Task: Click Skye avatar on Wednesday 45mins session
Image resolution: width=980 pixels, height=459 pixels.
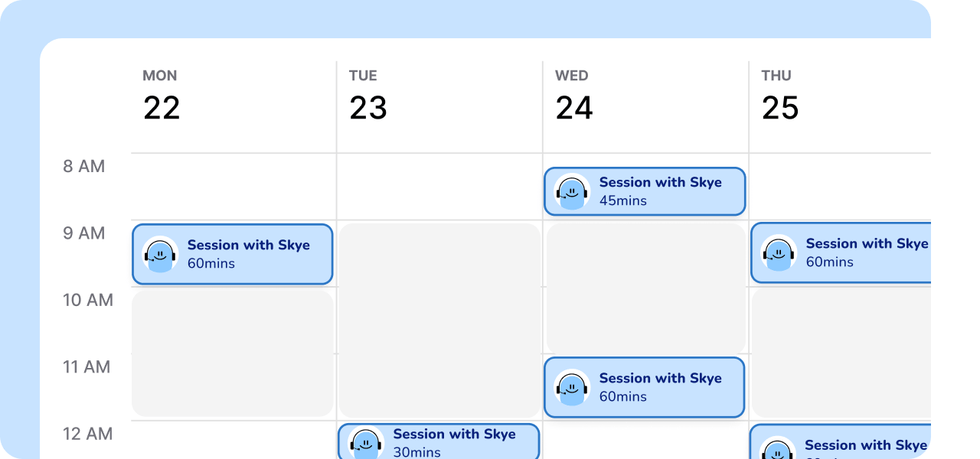Action: pyautogui.click(x=572, y=191)
